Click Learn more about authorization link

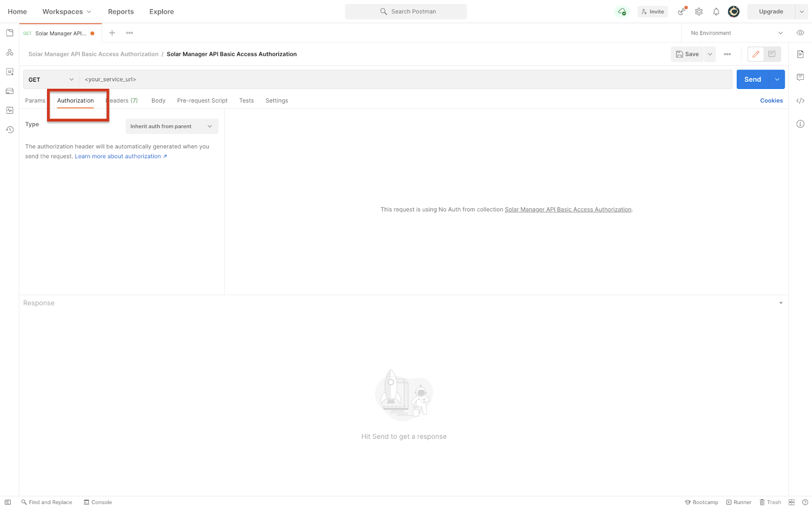tap(118, 156)
